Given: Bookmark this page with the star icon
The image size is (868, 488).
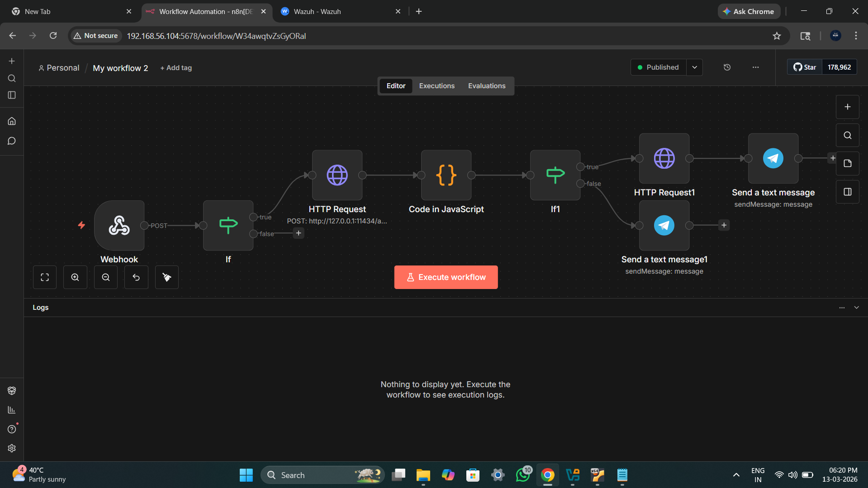Looking at the screenshot, I should [x=777, y=36].
